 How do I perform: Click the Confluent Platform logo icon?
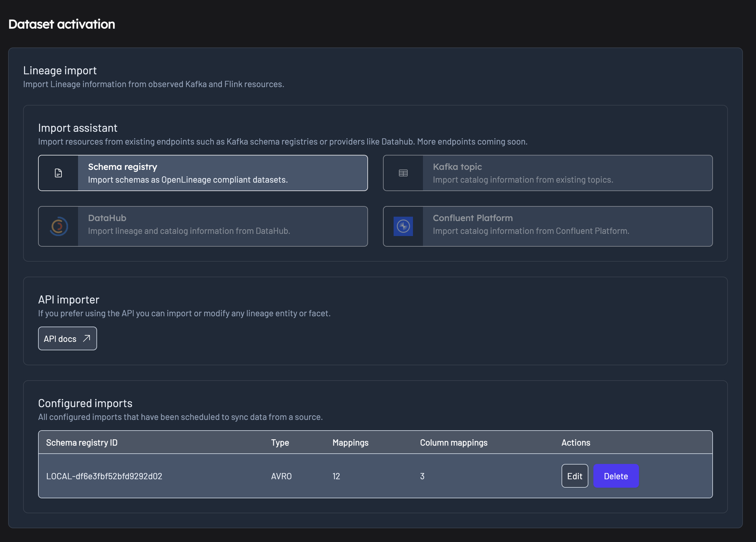coord(403,226)
